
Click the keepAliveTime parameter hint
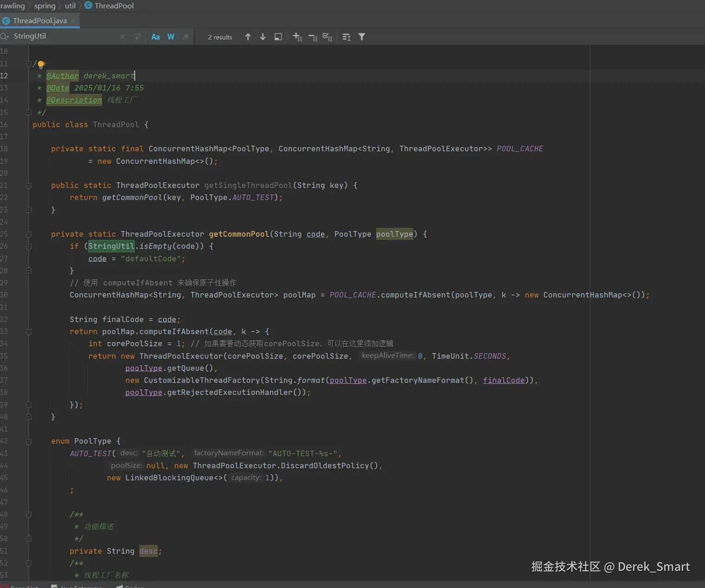coord(388,356)
